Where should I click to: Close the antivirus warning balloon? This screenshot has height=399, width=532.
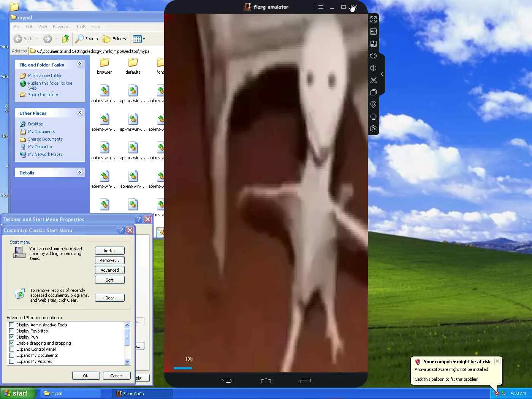point(497,361)
